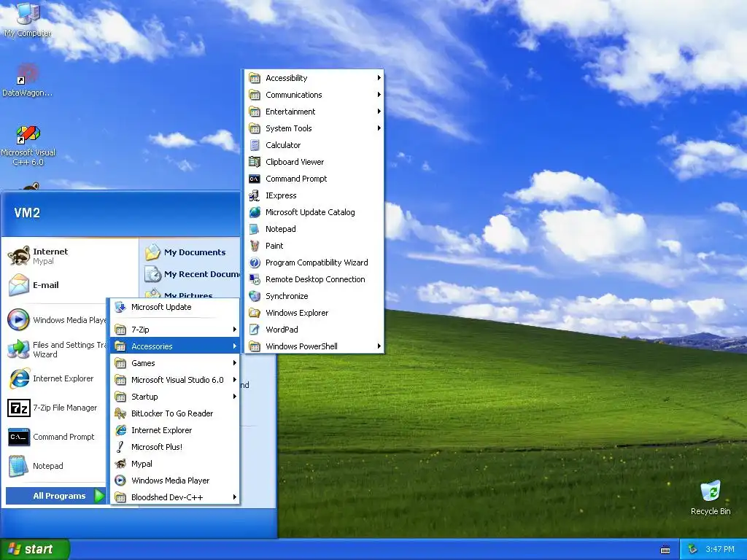
Task: Expand the Games program group arrow
Action: (x=234, y=363)
